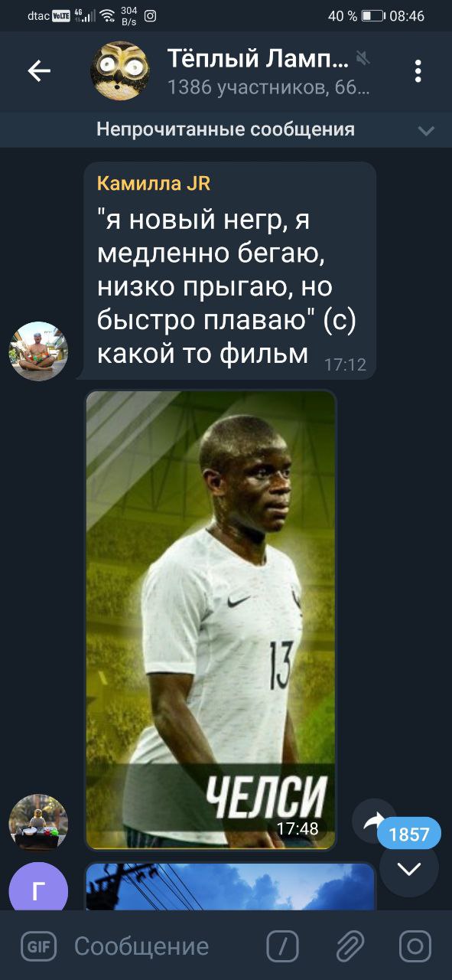Screen dimensions: 452x980
Task: Attach a file with paperclip icon
Action: pos(350,946)
